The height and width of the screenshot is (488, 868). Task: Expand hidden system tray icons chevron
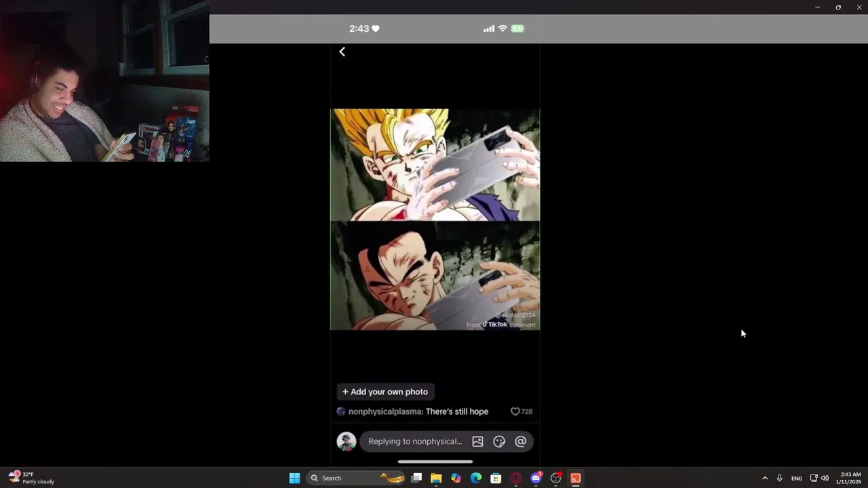click(x=765, y=478)
